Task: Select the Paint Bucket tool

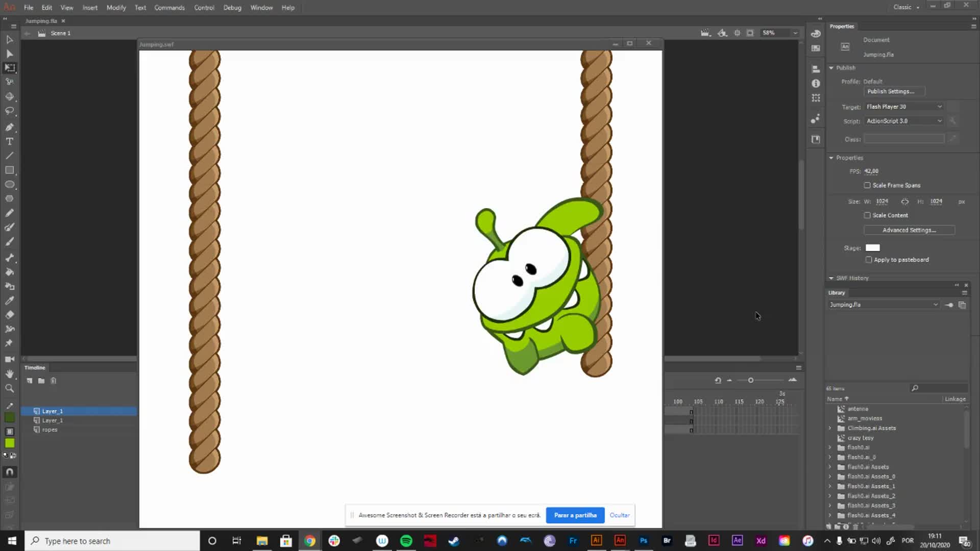Action: (9, 272)
